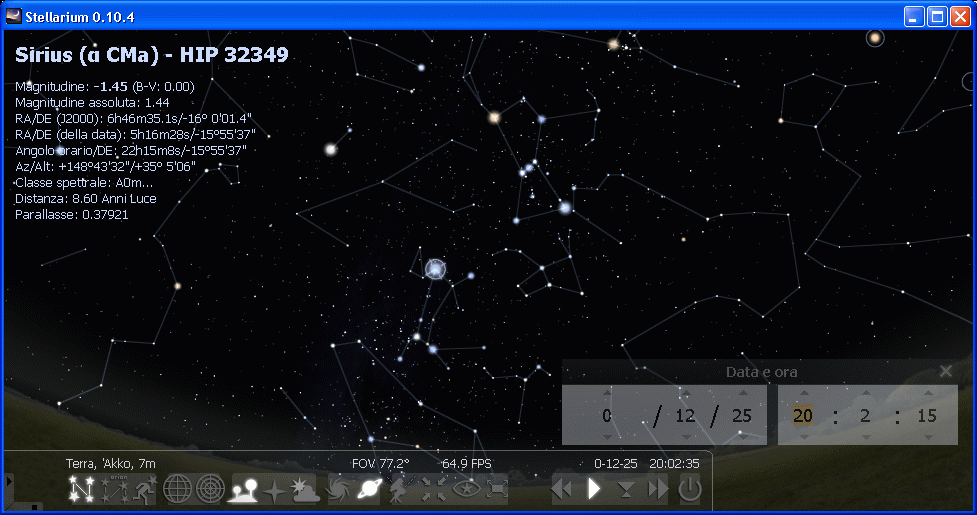977x515 pixels.
Task: Click the Magnitudine assoluta 1.44 line
Action: (92, 103)
